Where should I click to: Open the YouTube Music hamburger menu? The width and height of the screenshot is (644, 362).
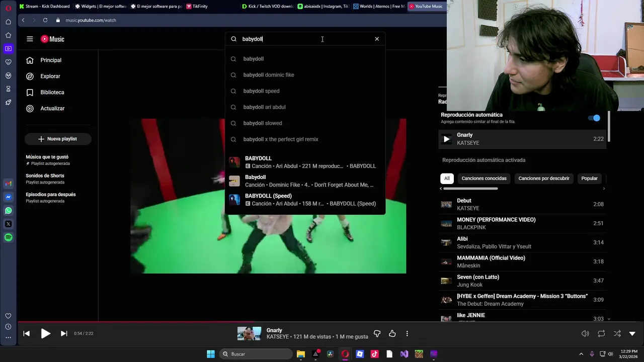30,39
